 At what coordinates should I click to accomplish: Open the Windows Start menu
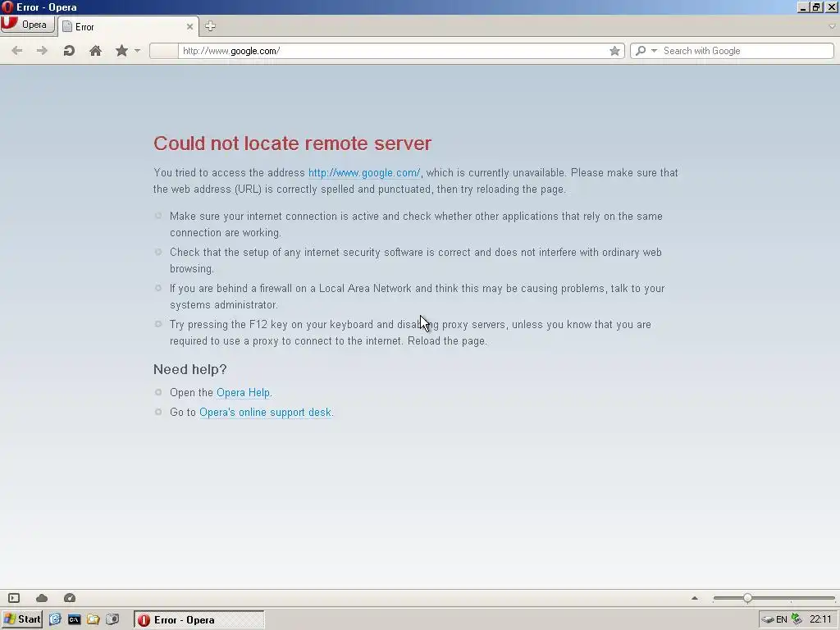(22, 620)
